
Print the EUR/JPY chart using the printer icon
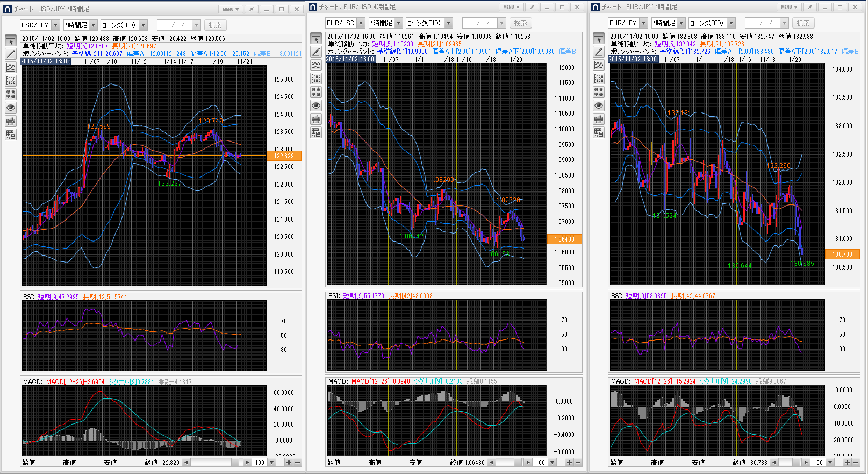(599, 119)
